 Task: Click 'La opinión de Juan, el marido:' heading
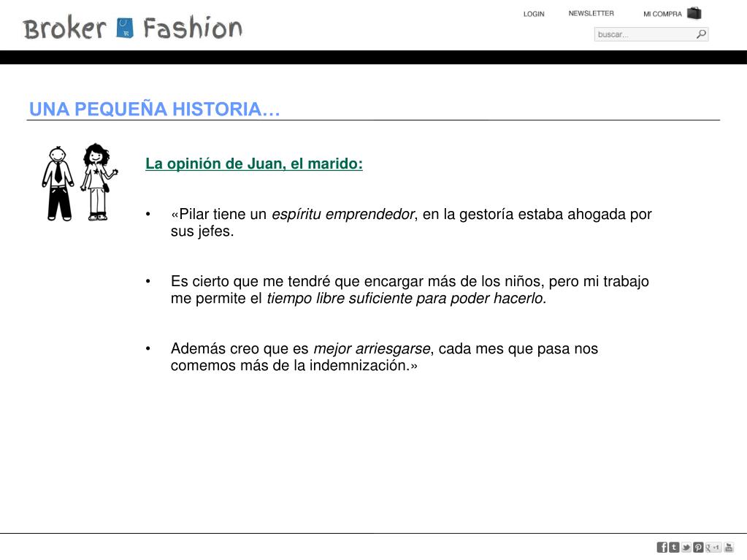click(254, 164)
